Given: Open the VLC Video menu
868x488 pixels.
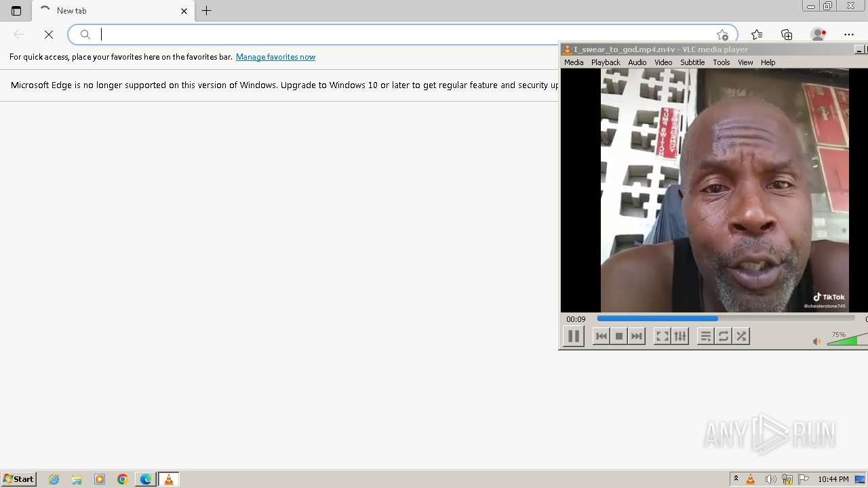Looking at the screenshot, I should (x=663, y=62).
